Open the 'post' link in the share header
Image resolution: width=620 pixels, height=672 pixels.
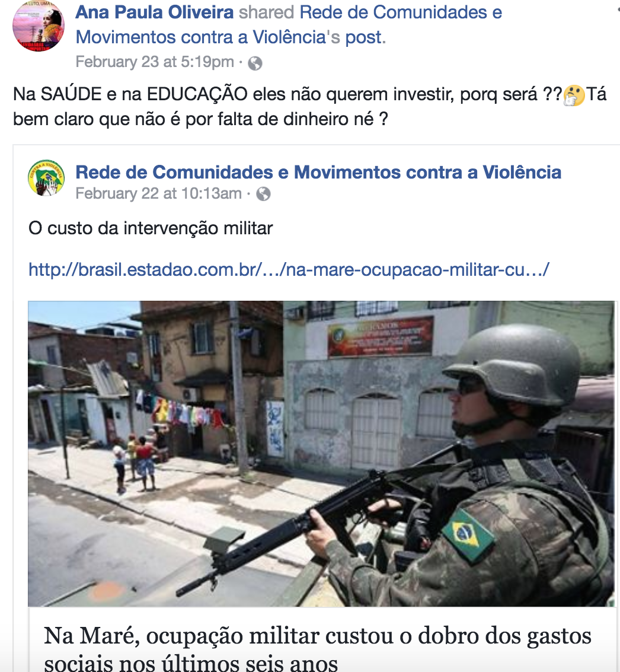[363, 37]
